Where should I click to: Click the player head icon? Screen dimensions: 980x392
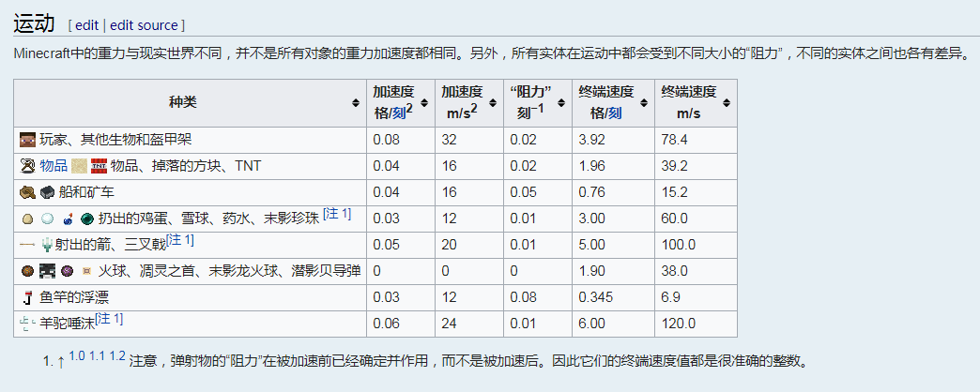click(x=27, y=139)
